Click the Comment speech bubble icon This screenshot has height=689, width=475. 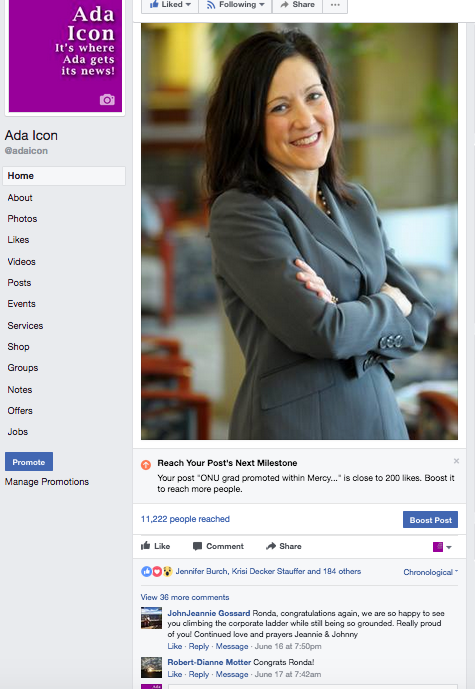(197, 546)
